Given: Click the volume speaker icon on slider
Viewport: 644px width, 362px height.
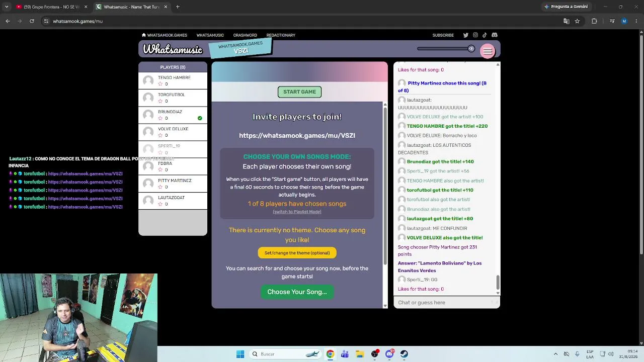Looking at the screenshot, I should coord(471,49).
